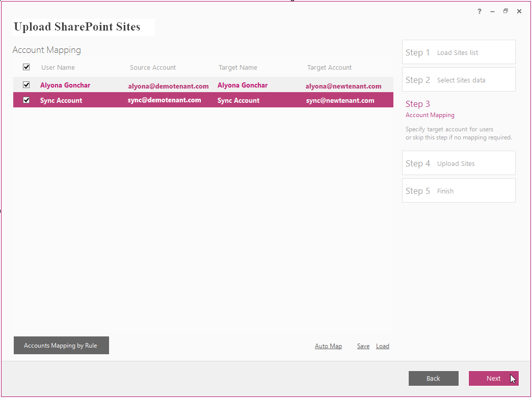This screenshot has width=532, height=398.
Task: Proceed with the Next button
Action: click(494, 378)
